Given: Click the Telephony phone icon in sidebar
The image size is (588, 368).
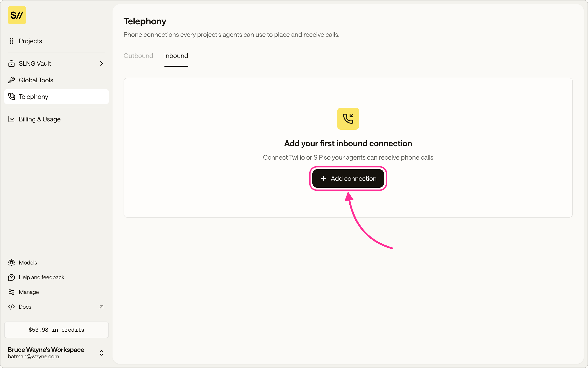Looking at the screenshot, I should (x=11, y=97).
